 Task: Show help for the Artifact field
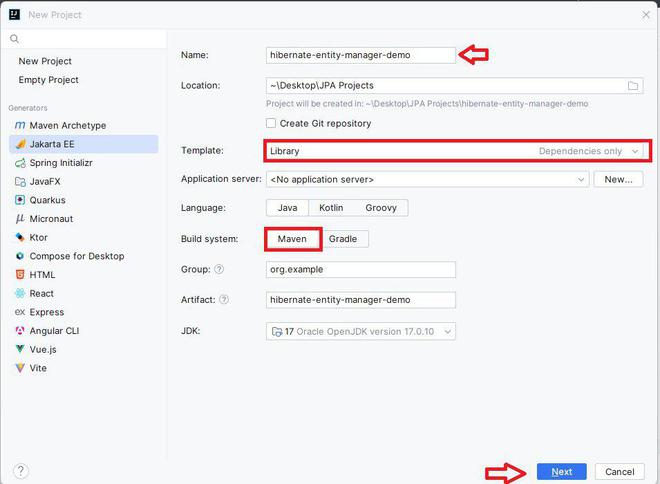224,300
